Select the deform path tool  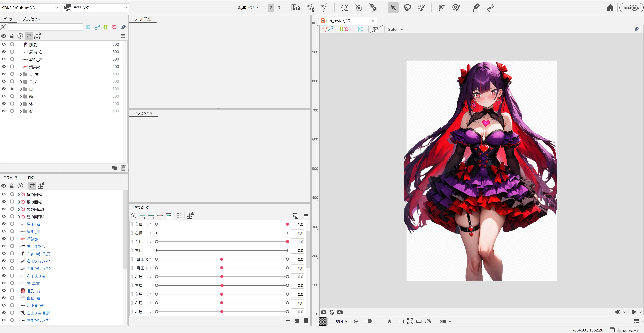[x=442, y=8]
